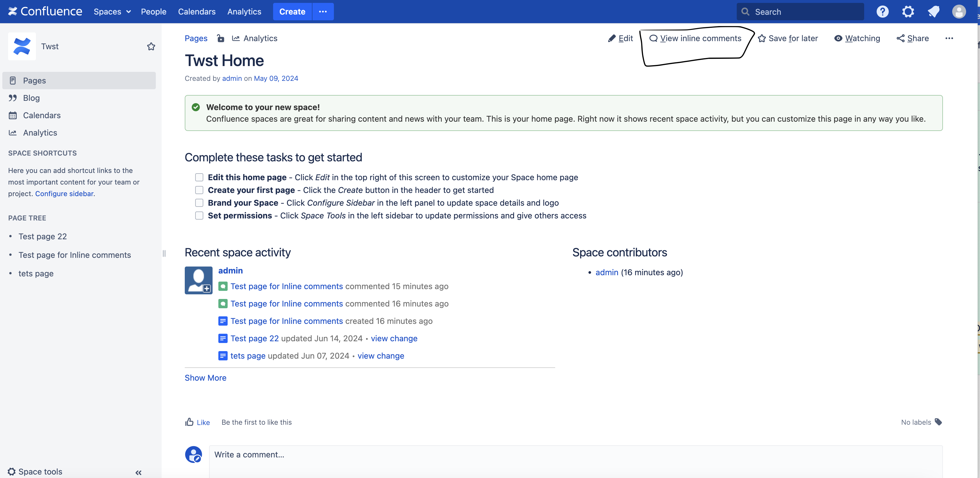Click the labels tag icon
Screen dimensions: 980x478
click(x=938, y=422)
